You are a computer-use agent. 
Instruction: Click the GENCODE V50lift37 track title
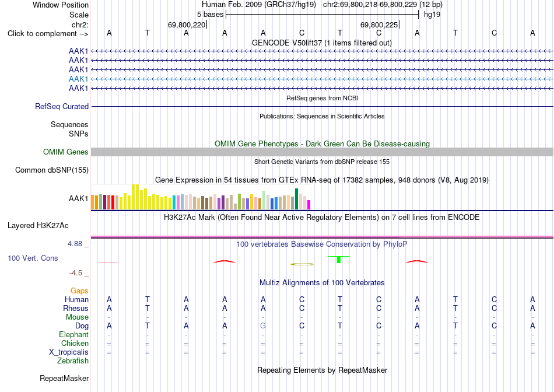tap(322, 43)
